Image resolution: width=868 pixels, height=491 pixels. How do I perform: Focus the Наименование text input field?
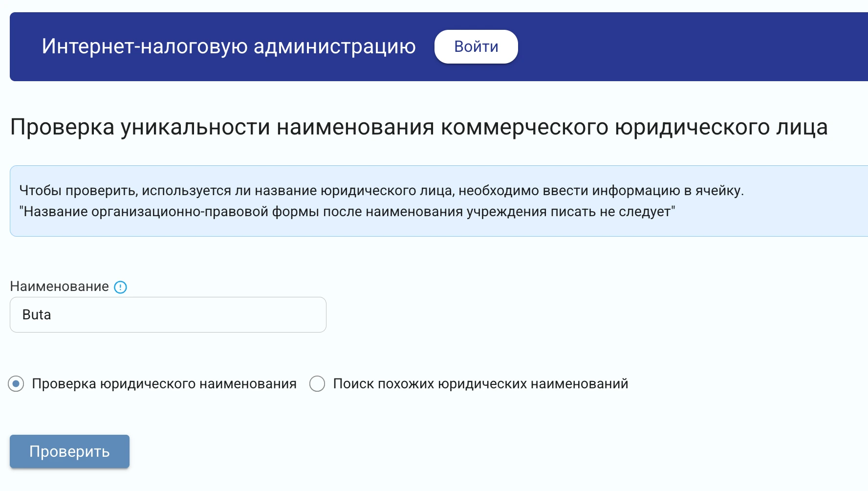(x=168, y=314)
